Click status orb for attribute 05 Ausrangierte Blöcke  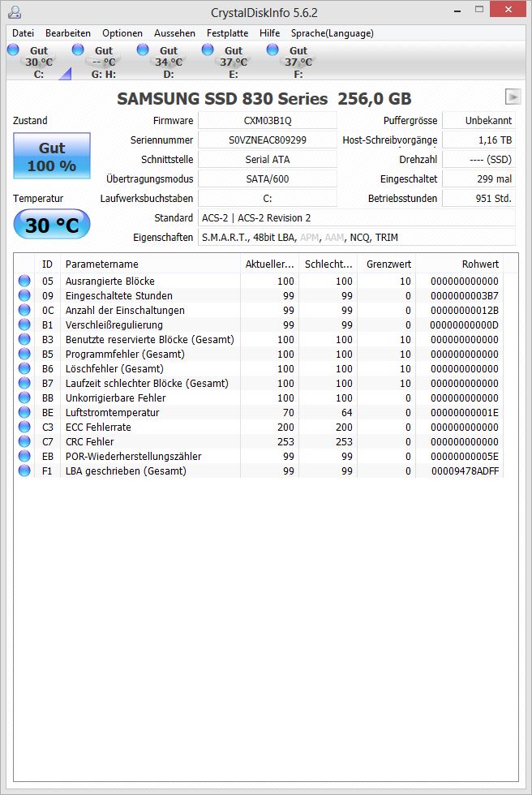tap(24, 281)
